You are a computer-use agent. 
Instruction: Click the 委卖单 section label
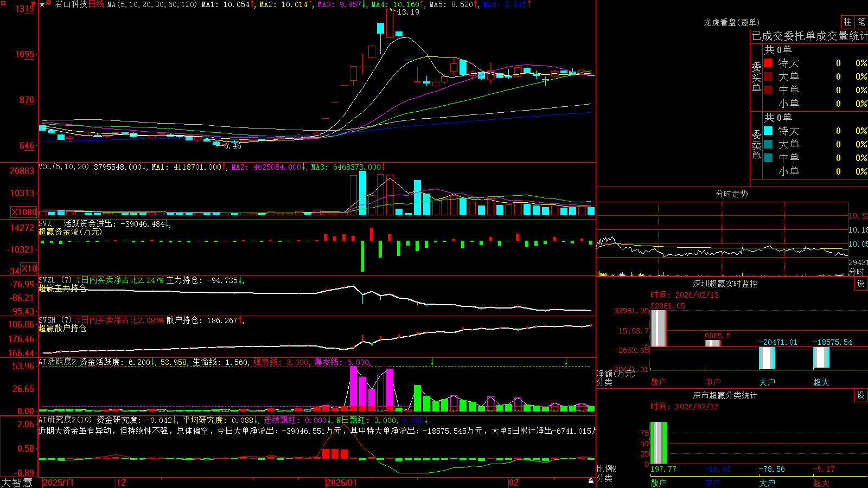756,145
